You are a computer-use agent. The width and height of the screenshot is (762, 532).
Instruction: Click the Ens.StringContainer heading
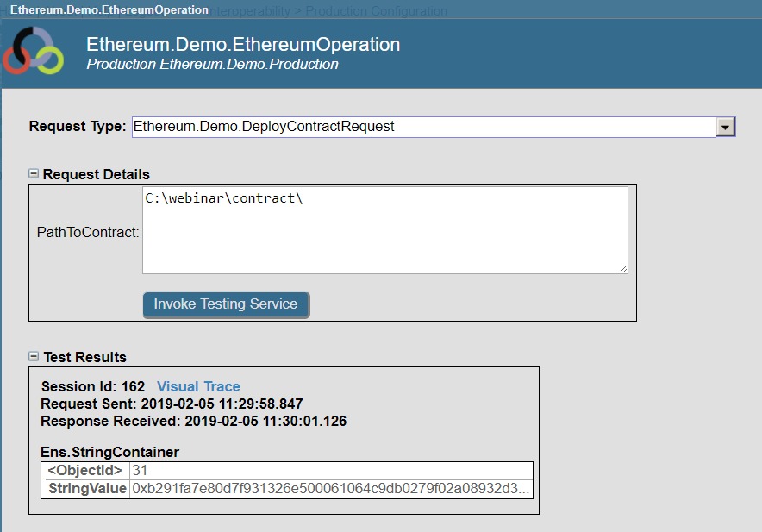(x=109, y=452)
